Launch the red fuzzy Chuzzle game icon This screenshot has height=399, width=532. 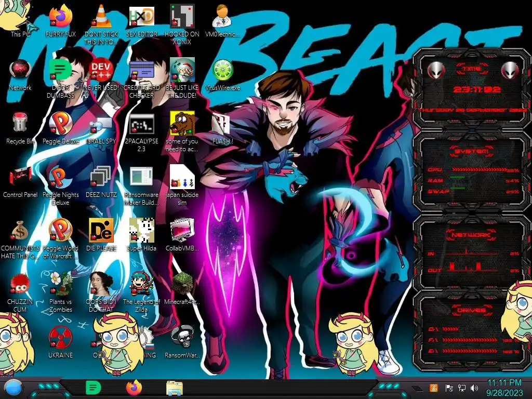pos(20,284)
